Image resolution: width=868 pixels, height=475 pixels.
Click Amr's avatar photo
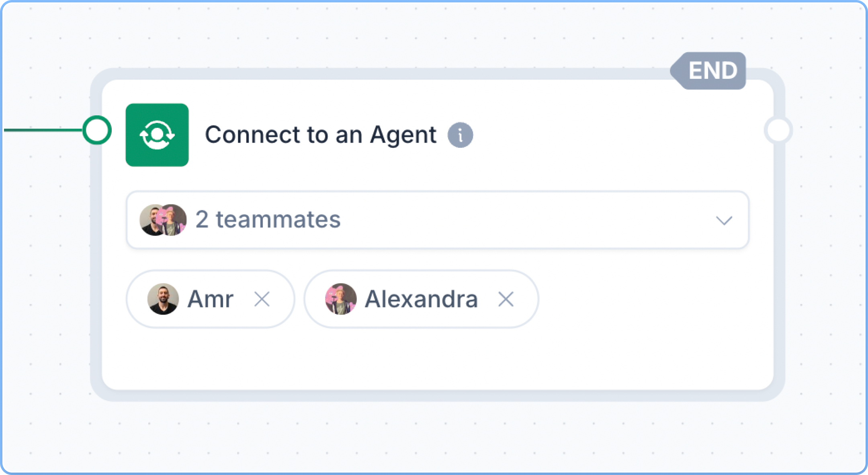[x=162, y=299]
